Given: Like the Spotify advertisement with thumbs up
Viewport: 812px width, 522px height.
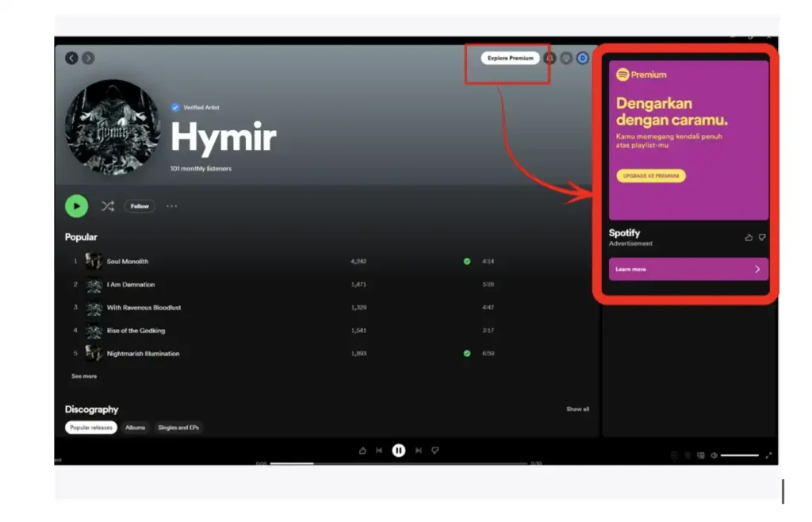Looking at the screenshot, I should point(749,238).
